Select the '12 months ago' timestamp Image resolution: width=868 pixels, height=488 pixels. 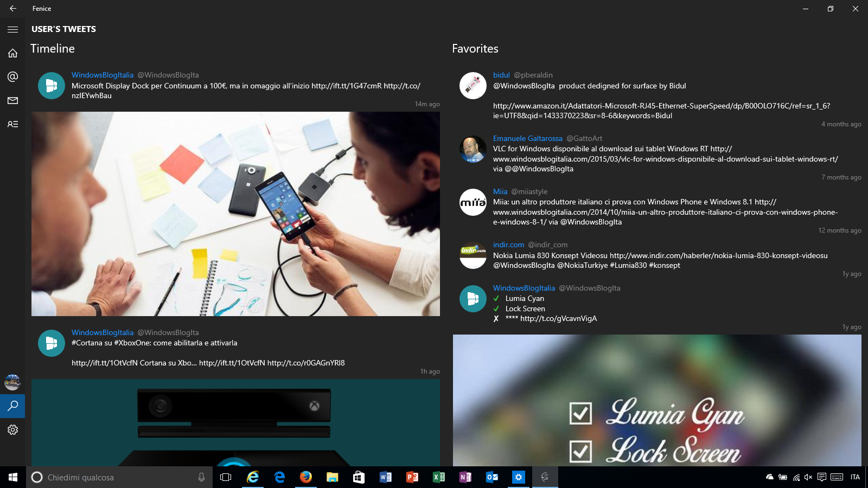840,230
